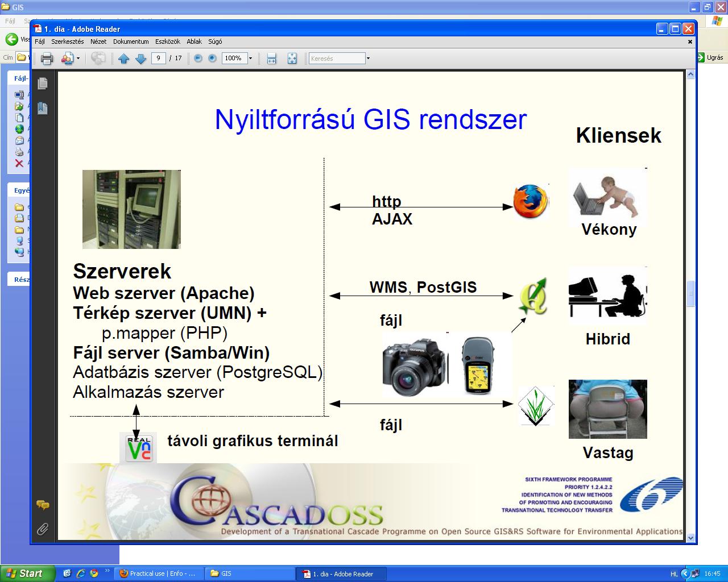Click the RealVNC icon on the slide
728x582 pixels.
(x=139, y=448)
